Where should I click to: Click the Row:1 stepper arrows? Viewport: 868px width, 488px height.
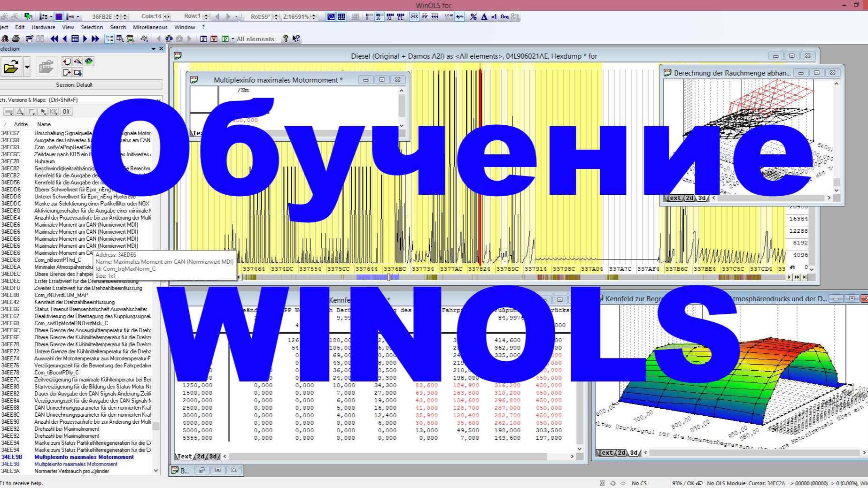tap(206, 16)
